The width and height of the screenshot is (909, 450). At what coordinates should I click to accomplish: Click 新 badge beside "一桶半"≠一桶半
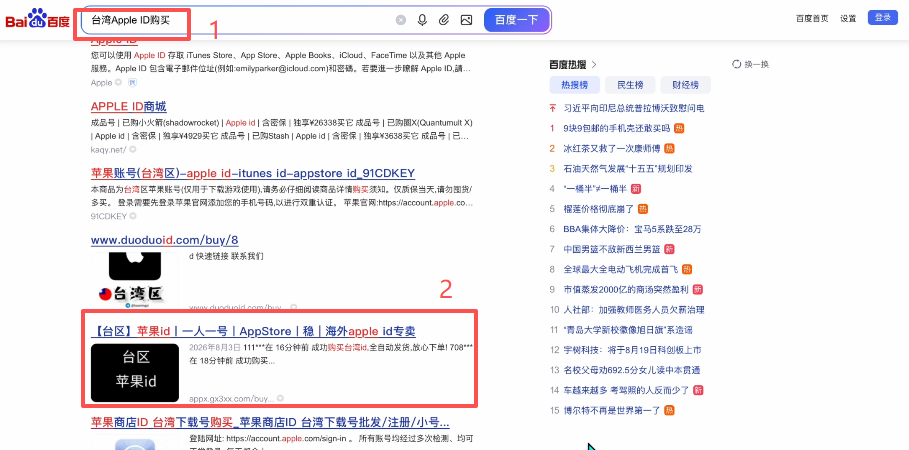pyautogui.click(x=635, y=189)
